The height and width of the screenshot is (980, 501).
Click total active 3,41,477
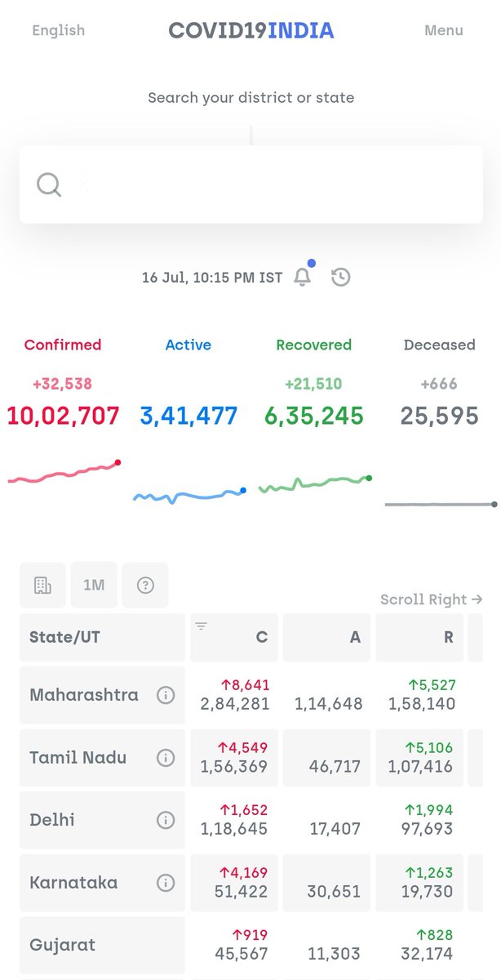(188, 416)
